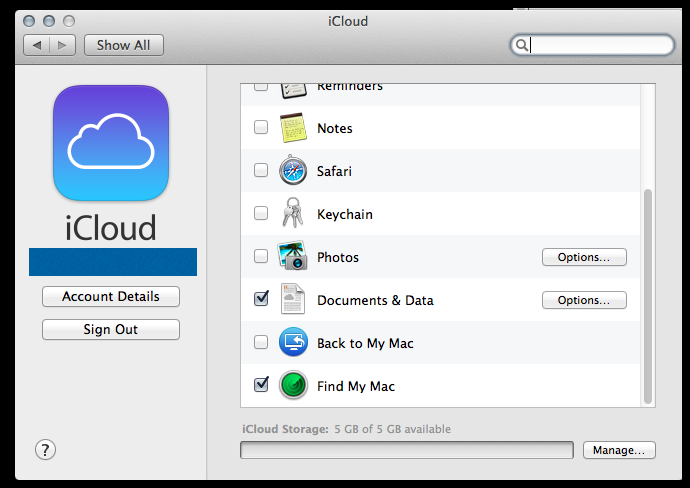Screen dimensions: 690x488
Task: Click the Notes notepad icon
Action: [x=293, y=128]
